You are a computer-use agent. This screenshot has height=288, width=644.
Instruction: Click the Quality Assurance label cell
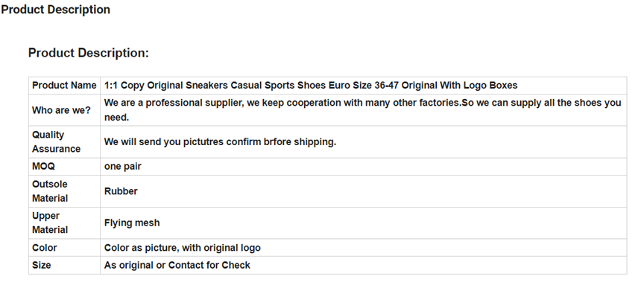click(x=64, y=142)
